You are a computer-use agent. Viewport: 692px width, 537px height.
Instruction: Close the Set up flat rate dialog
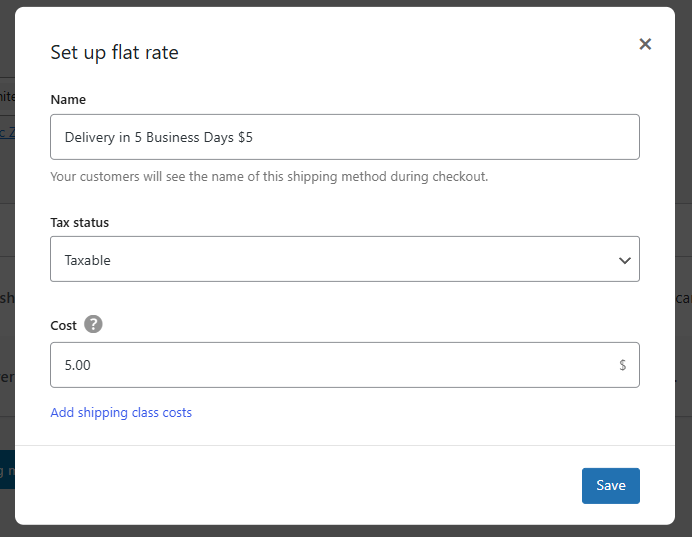[x=645, y=44]
